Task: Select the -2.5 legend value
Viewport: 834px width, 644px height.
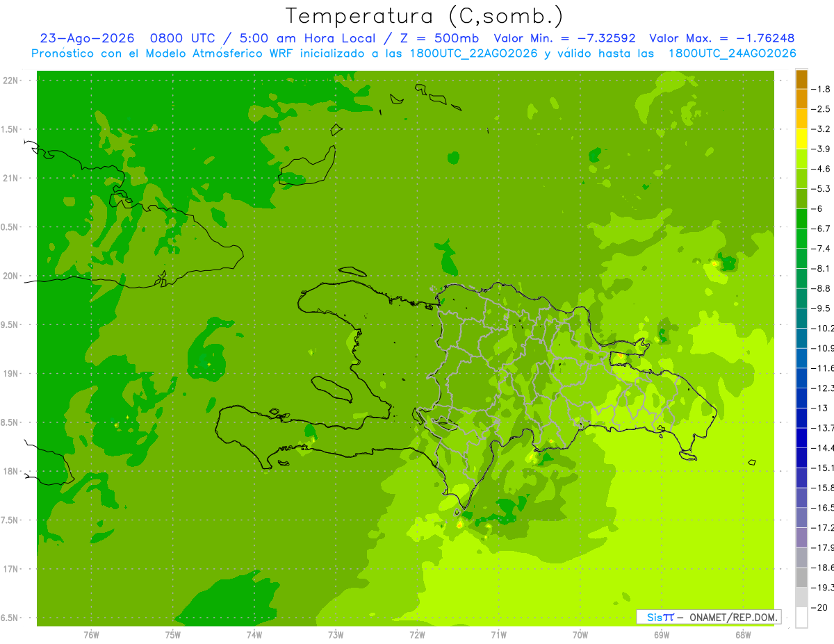Action: pyautogui.click(x=821, y=109)
